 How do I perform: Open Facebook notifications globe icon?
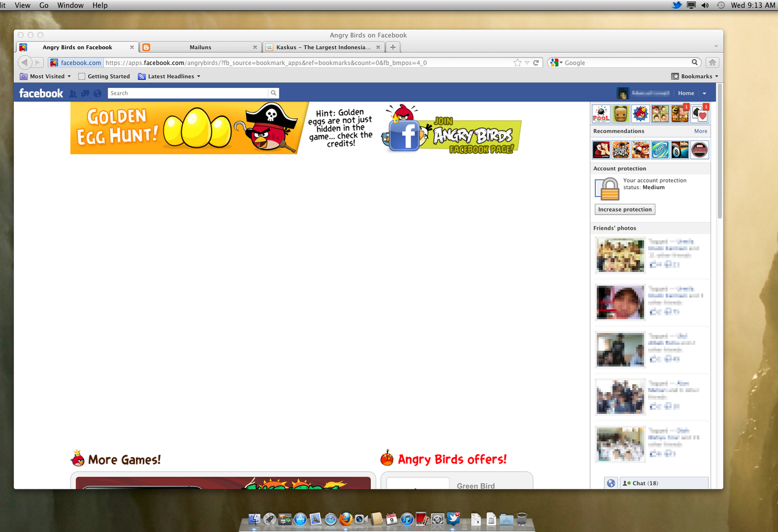click(97, 94)
